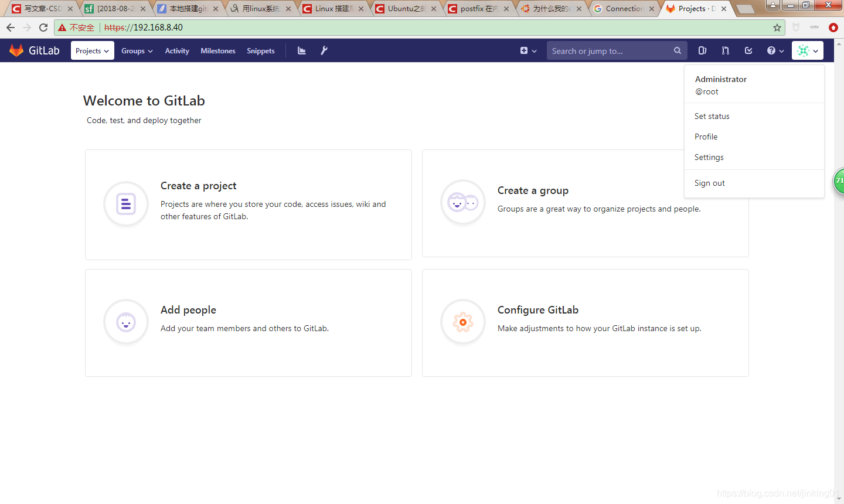Collapse the user menu chevron
844x504 pixels.
click(815, 52)
